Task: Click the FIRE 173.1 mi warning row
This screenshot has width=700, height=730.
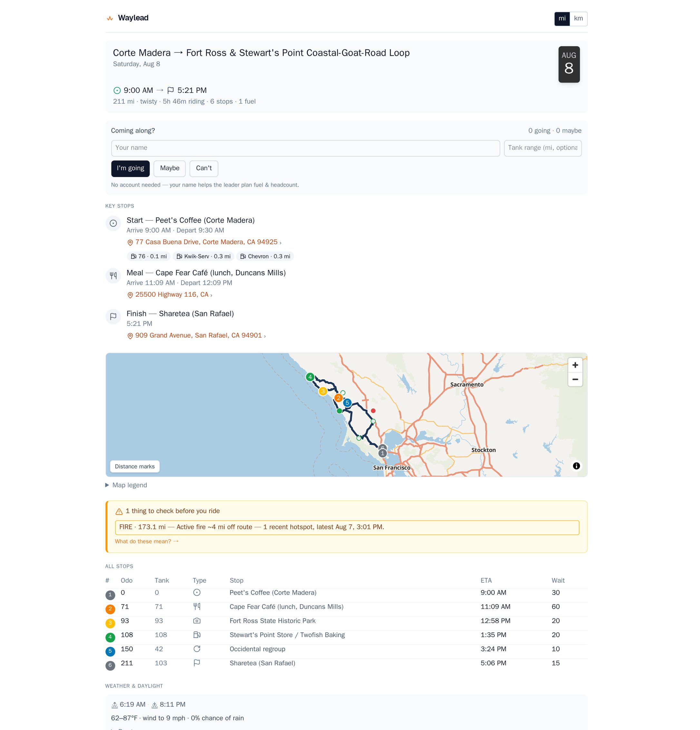Action: 347,528
